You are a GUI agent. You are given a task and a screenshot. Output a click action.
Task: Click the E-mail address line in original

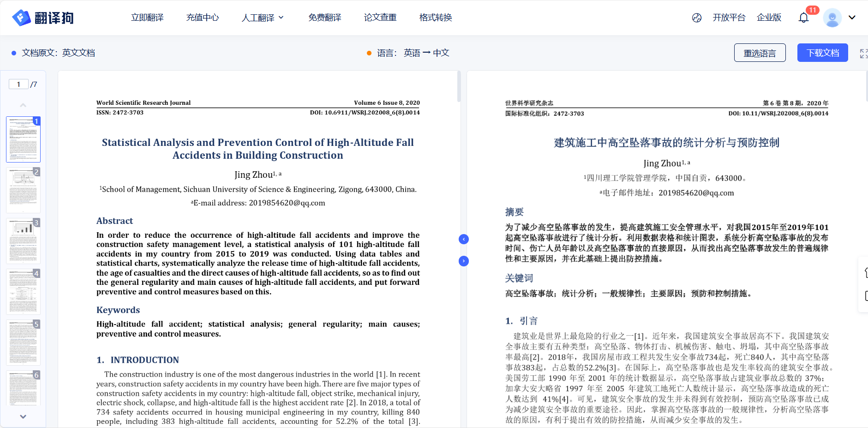(258, 203)
